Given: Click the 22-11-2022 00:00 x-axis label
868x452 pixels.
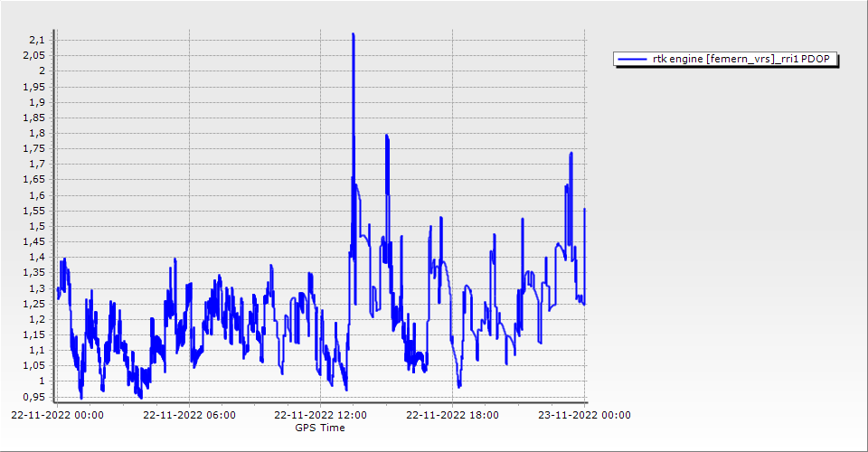Looking at the screenshot, I should (57, 416).
